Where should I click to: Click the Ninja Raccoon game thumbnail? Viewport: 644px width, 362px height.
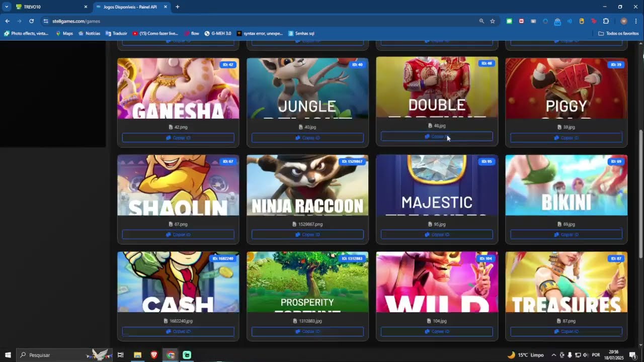(x=307, y=185)
